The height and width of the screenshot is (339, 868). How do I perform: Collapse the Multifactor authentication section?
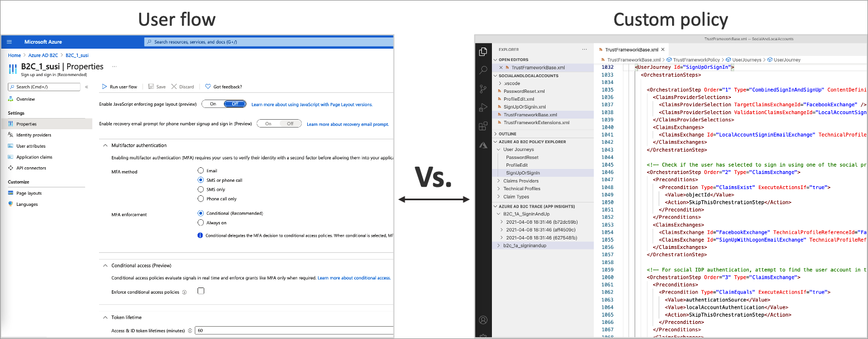pyautogui.click(x=105, y=145)
